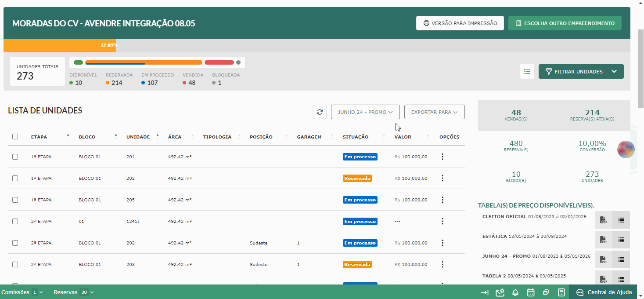644x299 pixels.
Task: Click Versão Para Impressão button
Action: (x=460, y=23)
